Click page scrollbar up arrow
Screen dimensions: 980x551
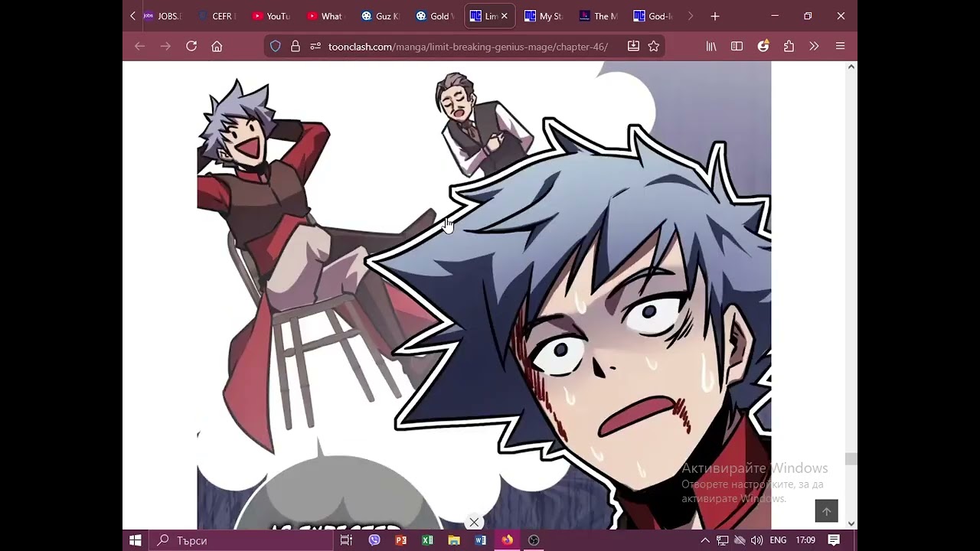point(851,67)
